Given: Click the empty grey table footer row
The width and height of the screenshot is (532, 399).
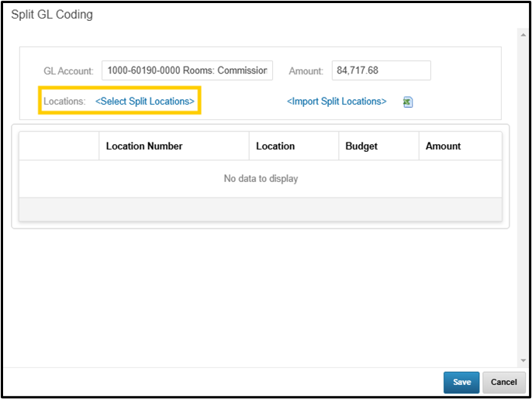Looking at the screenshot, I should click(x=261, y=208).
